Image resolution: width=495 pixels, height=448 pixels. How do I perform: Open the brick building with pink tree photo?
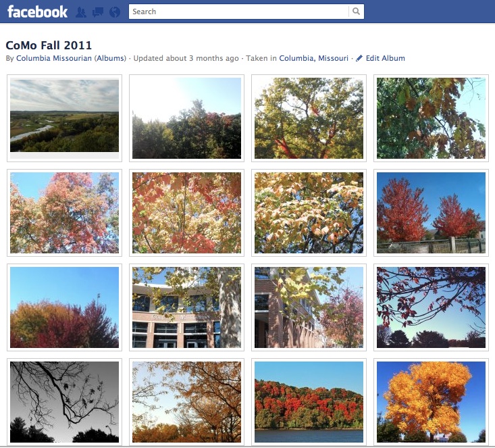click(309, 307)
